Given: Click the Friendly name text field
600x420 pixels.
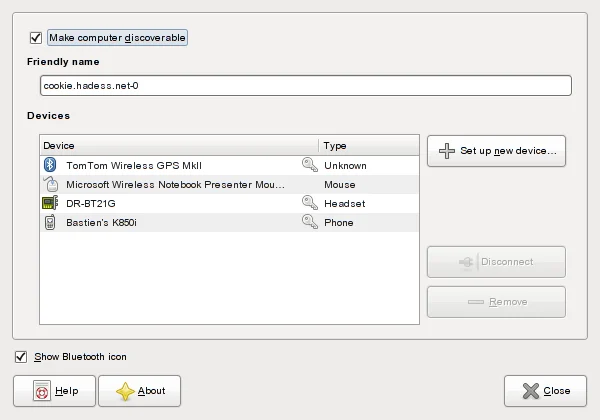Looking at the screenshot, I should [306, 86].
